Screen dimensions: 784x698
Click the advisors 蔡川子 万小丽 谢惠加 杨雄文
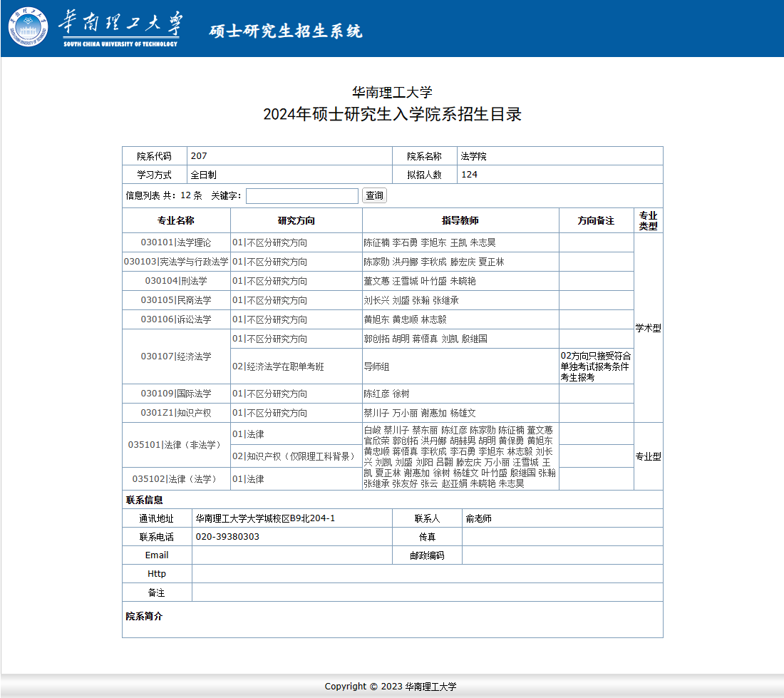(420, 413)
